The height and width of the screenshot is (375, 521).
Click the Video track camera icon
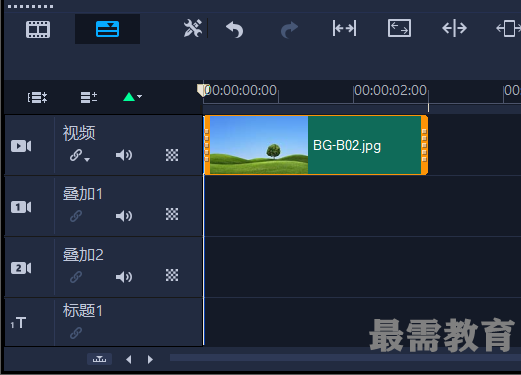pos(21,146)
